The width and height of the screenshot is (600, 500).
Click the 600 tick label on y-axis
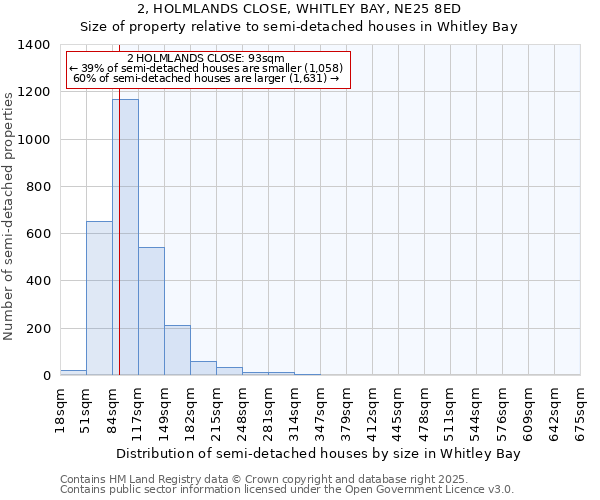pyautogui.click(x=38, y=234)
